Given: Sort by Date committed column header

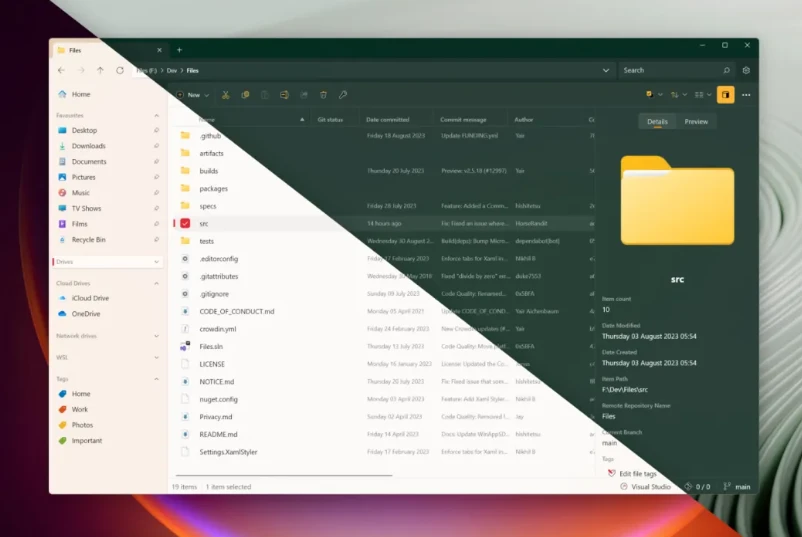Looking at the screenshot, I should click(x=388, y=120).
